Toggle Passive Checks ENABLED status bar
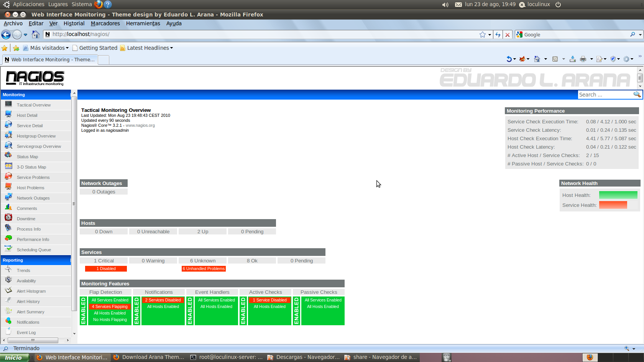This screenshot has height=362, width=644. coord(297,311)
